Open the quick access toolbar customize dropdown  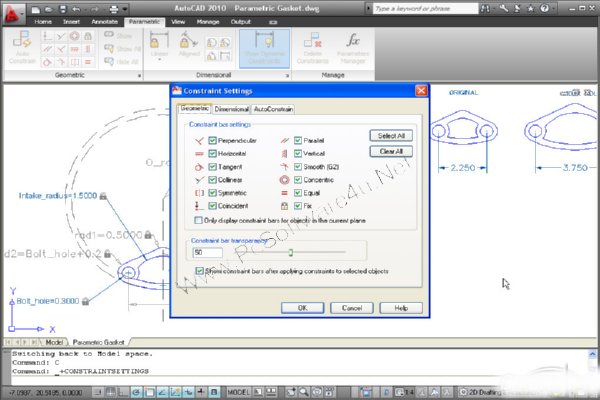pos(125,9)
